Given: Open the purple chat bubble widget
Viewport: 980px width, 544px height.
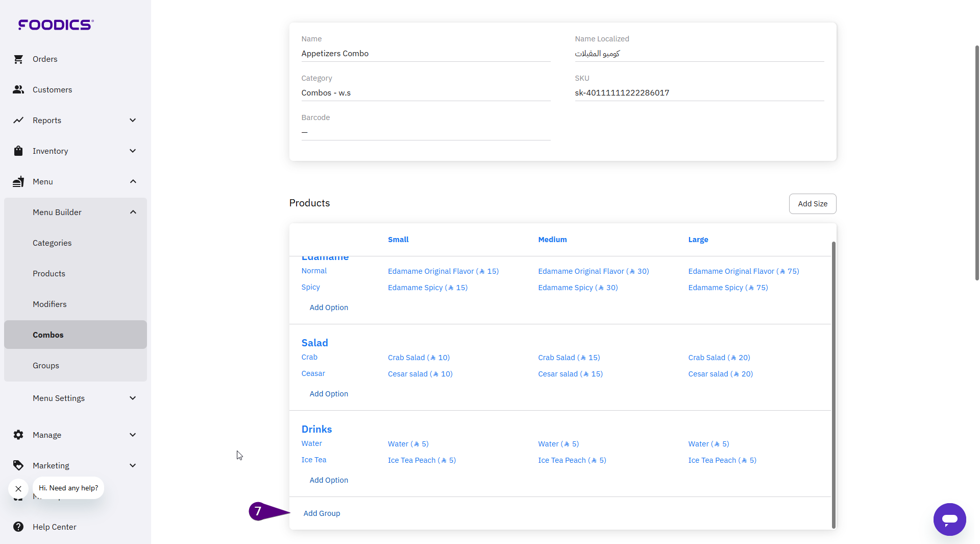Looking at the screenshot, I should [949, 519].
